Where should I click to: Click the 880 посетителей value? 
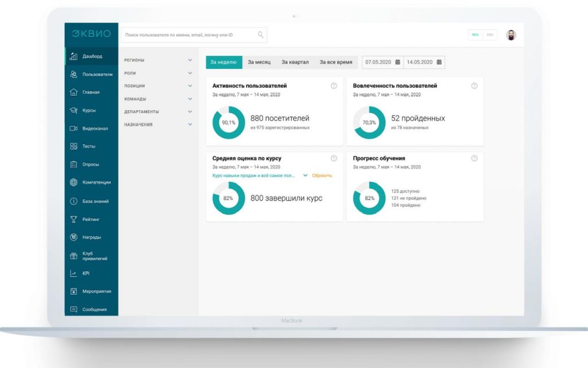tap(280, 118)
